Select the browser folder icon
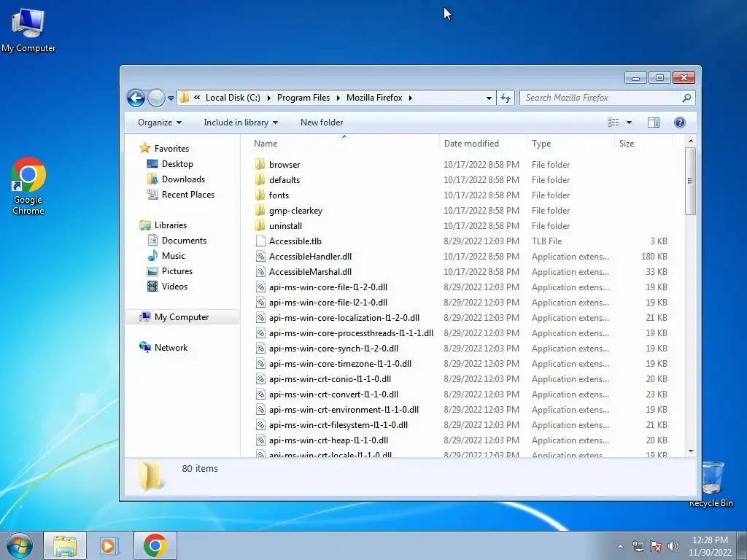 tap(260, 164)
